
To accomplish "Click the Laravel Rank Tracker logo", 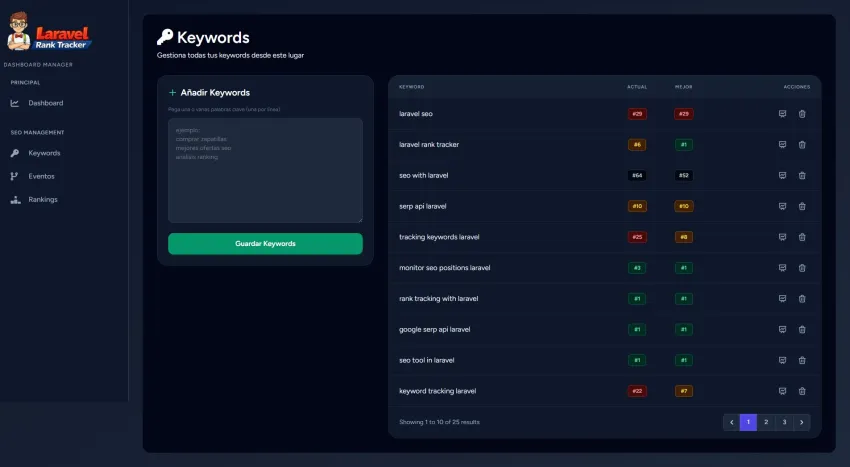I will tap(49, 31).
